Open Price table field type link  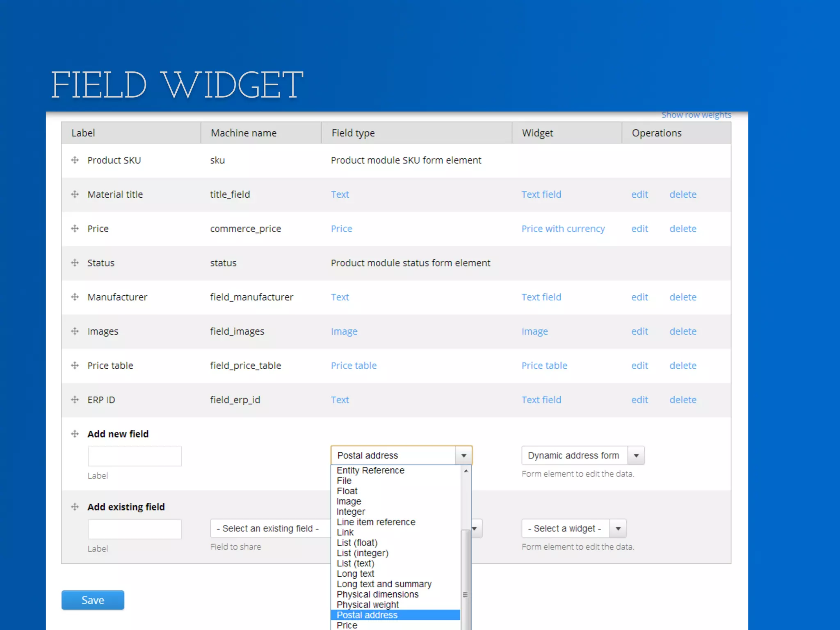(x=354, y=365)
